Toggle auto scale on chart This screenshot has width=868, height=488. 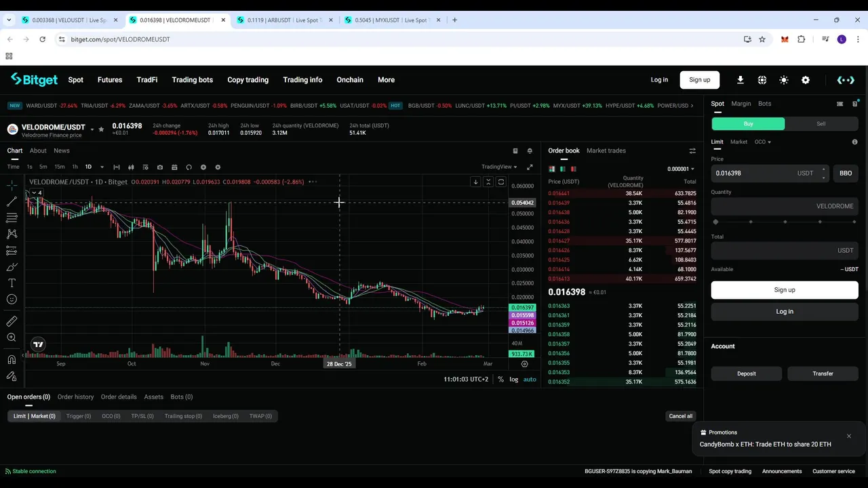(530, 380)
